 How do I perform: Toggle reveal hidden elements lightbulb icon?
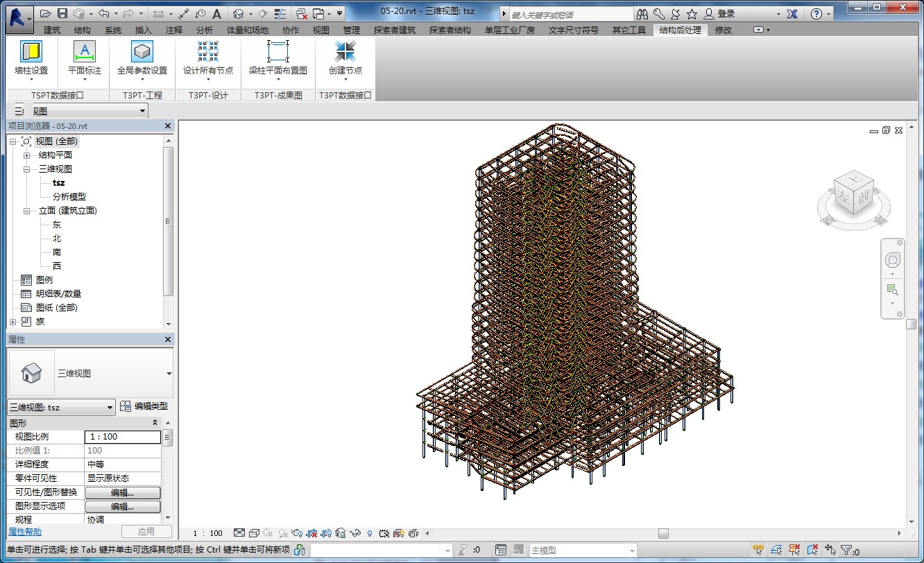[369, 533]
